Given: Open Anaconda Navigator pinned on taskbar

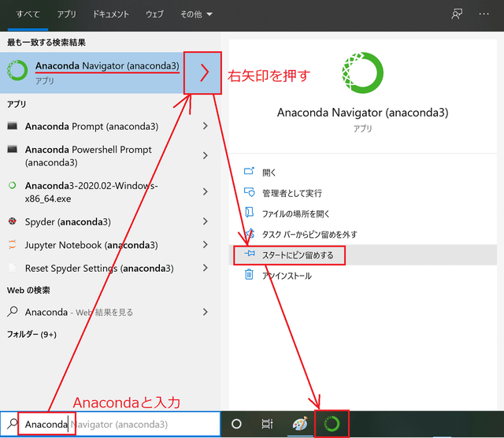Looking at the screenshot, I should (x=332, y=424).
